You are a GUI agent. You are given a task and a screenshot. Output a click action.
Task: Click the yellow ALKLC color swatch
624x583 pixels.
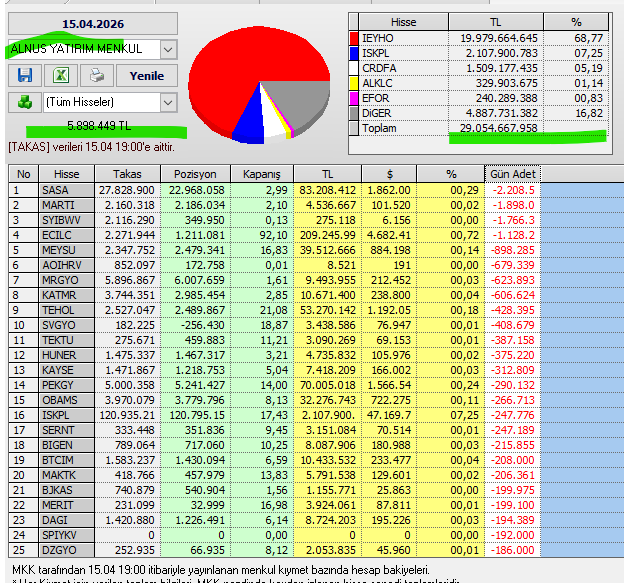(x=354, y=83)
